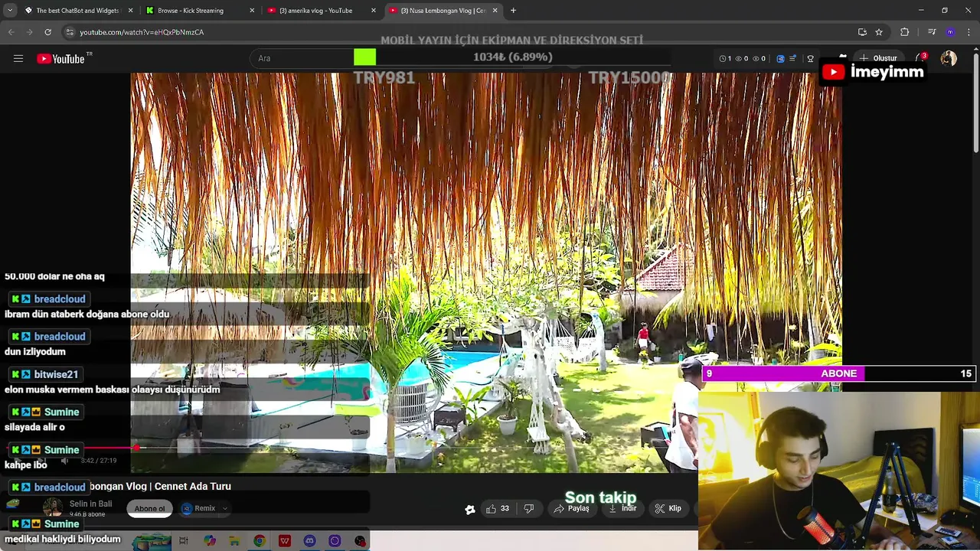Viewport: 980px width, 551px height.
Task: Open the media control icon in Chrome toolbar
Action: click(932, 32)
